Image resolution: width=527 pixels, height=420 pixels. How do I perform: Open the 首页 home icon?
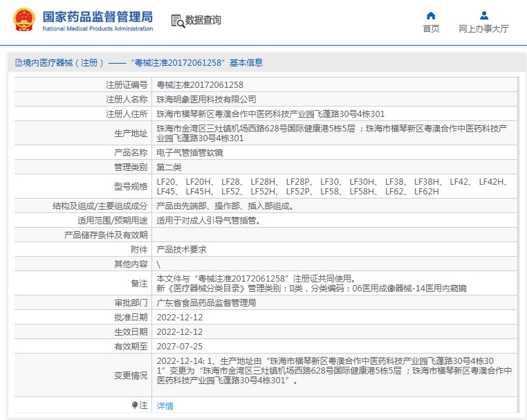pos(431,15)
